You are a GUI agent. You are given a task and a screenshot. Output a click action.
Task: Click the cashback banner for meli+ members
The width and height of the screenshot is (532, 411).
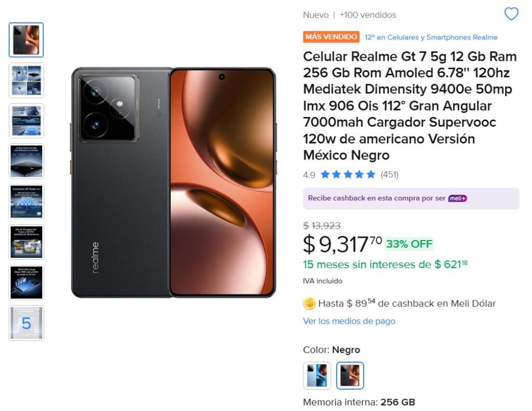pyautogui.click(x=411, y=198)
